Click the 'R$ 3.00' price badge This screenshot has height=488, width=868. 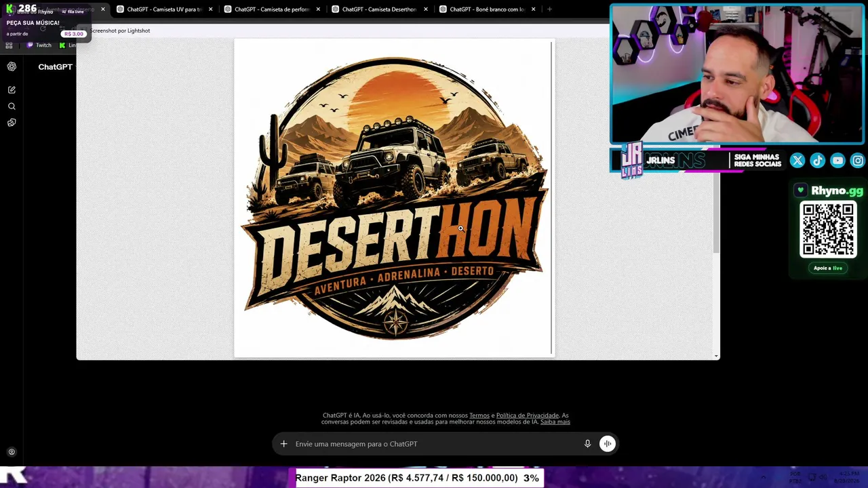pyautogui.click(x=74, y=34)
